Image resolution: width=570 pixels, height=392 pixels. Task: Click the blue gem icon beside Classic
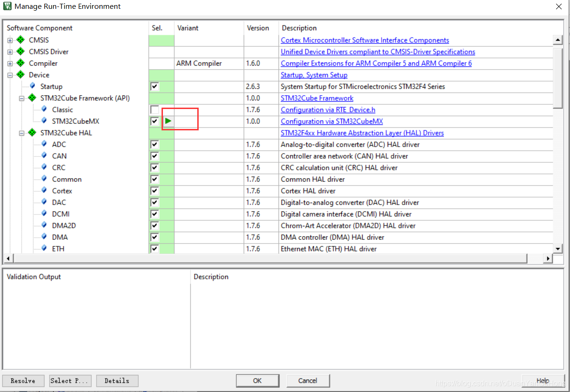point(44,109)
